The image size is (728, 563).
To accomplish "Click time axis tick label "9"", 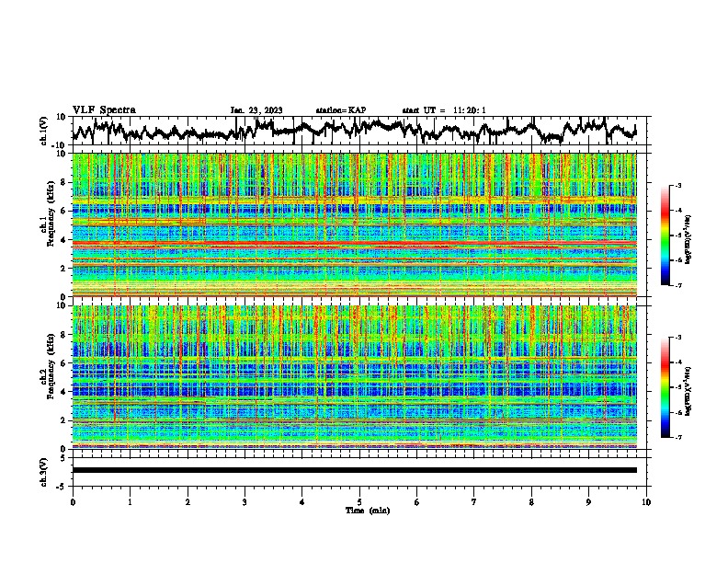I will 588,502.
